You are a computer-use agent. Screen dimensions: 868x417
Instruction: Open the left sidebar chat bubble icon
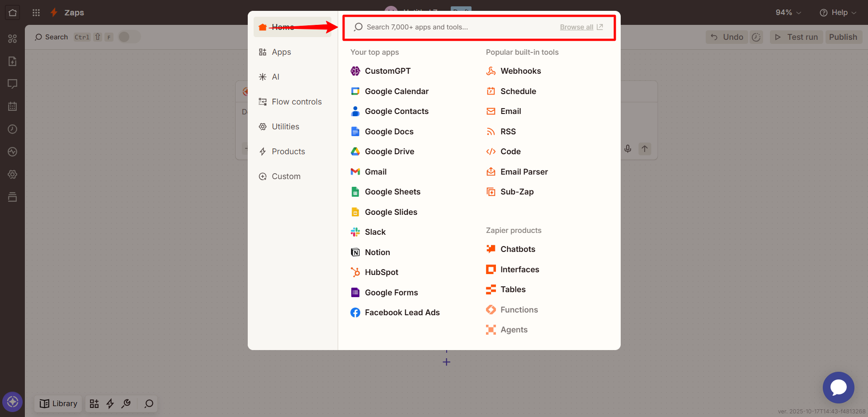[x=12, y=84]
